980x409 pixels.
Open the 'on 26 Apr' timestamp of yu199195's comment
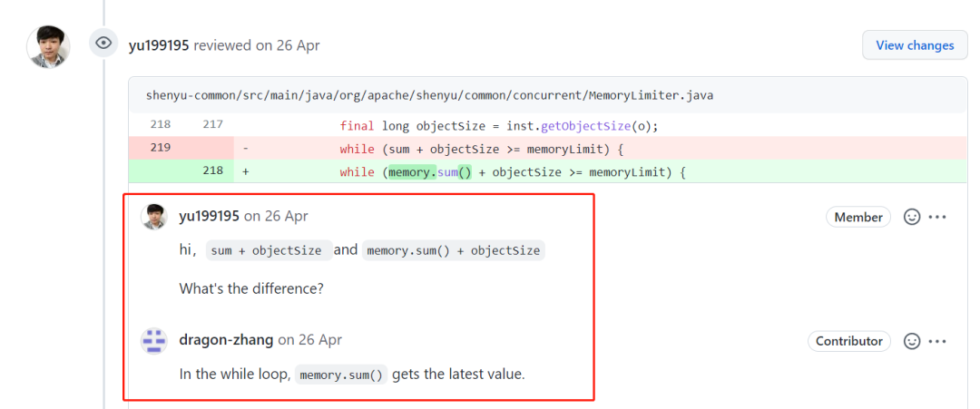coord(276,216)
